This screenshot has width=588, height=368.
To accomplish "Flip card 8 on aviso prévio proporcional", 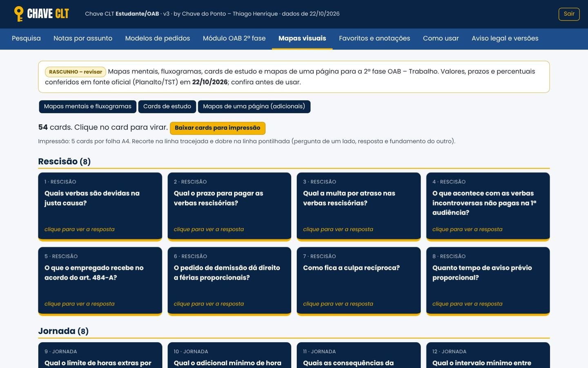I will point(488,281).
